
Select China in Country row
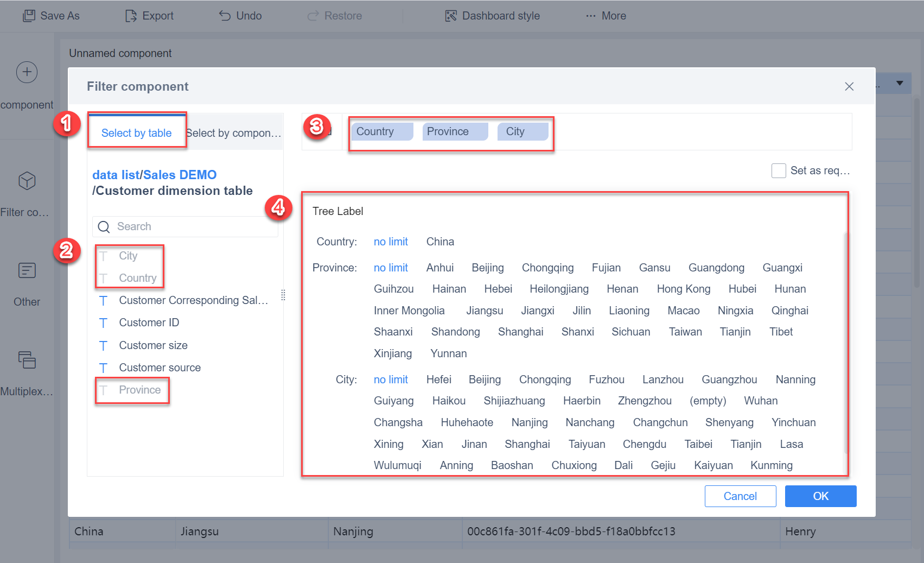pos(440,242)
